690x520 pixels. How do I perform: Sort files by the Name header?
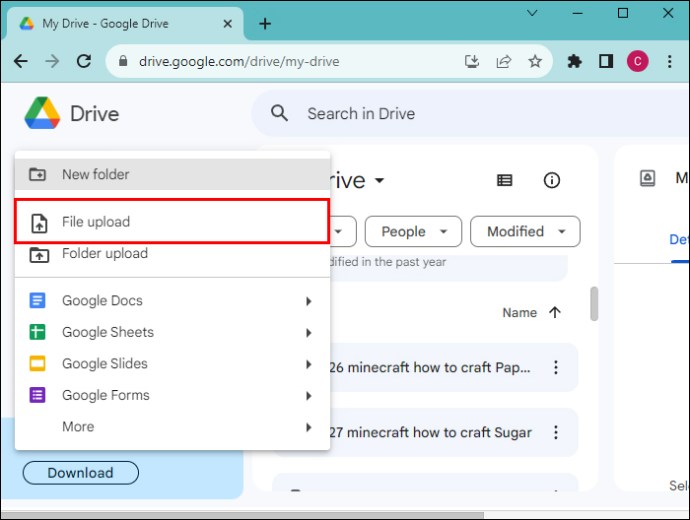(x=520, y=312)
